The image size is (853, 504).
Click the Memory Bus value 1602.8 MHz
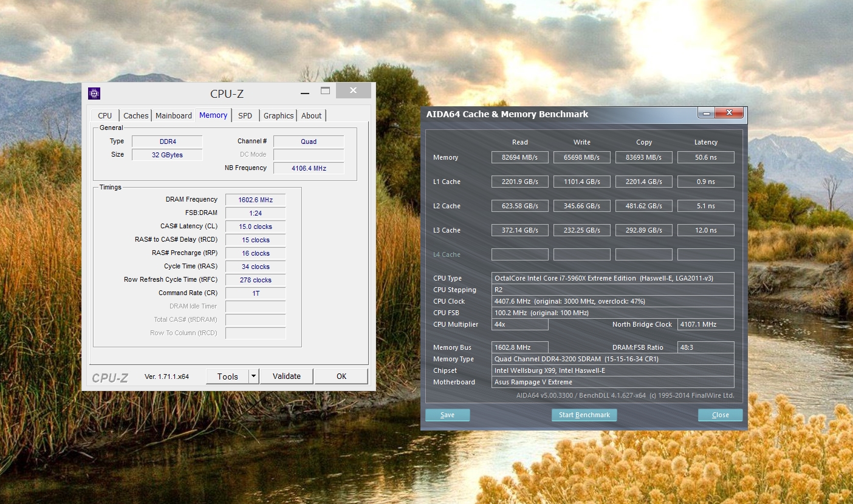click(520, 347)
